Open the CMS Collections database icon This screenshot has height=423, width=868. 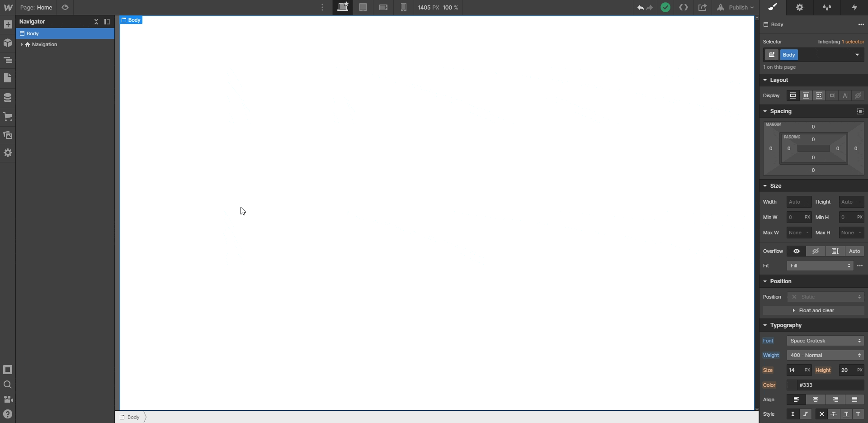pyautogui.click(x=8, y=98)
